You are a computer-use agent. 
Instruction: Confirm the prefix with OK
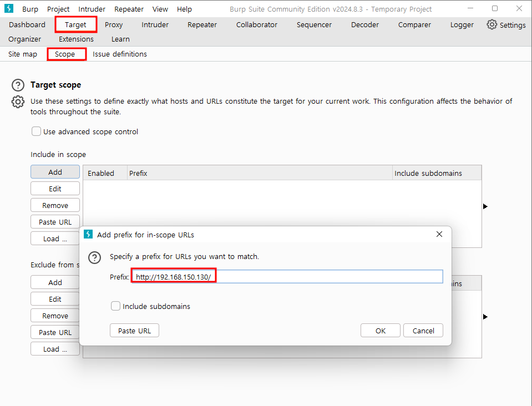(381, 331)
